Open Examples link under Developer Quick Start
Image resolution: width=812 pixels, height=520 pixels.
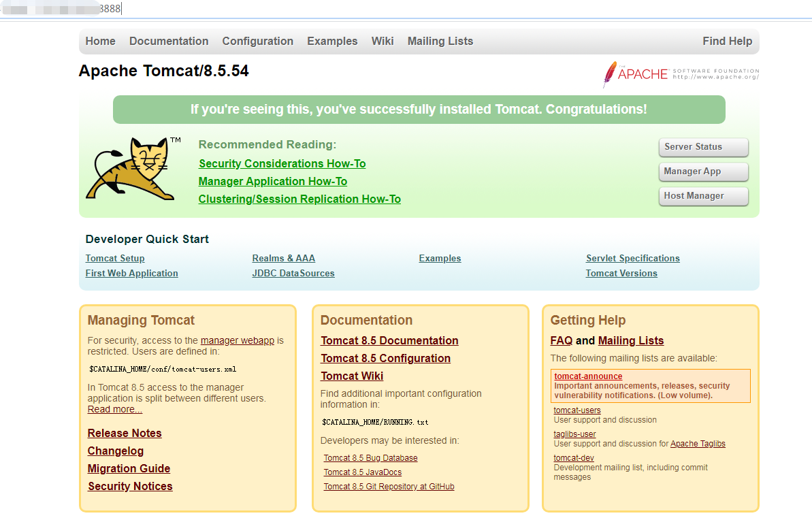(440, 258)
